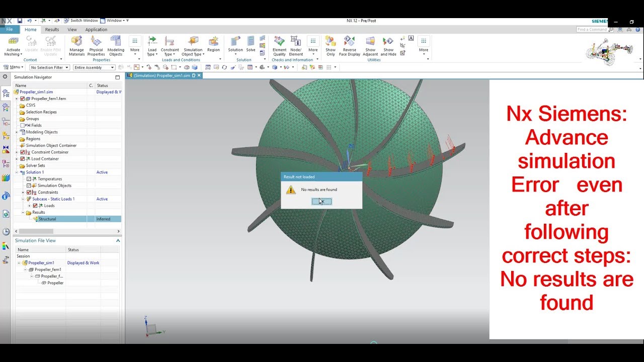Toggle the Constraint Container checkbox

(23, 152)
